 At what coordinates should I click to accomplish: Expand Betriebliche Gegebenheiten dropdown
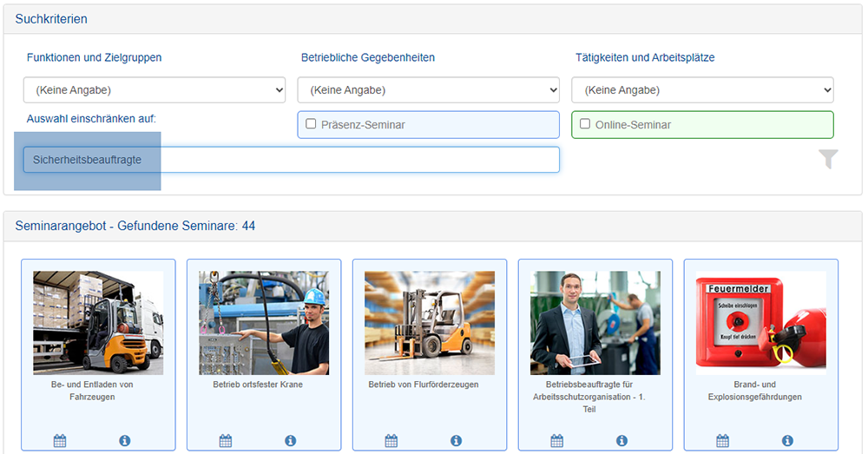pyautogui.click(x=429, y=89)
